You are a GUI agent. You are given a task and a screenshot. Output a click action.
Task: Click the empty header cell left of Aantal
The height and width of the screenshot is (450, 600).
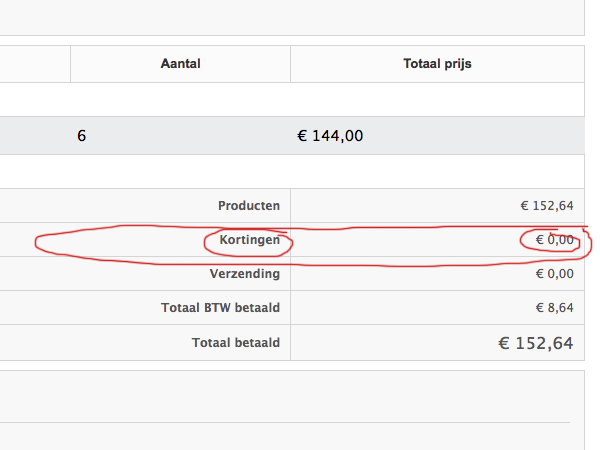(x=35, y=64)
